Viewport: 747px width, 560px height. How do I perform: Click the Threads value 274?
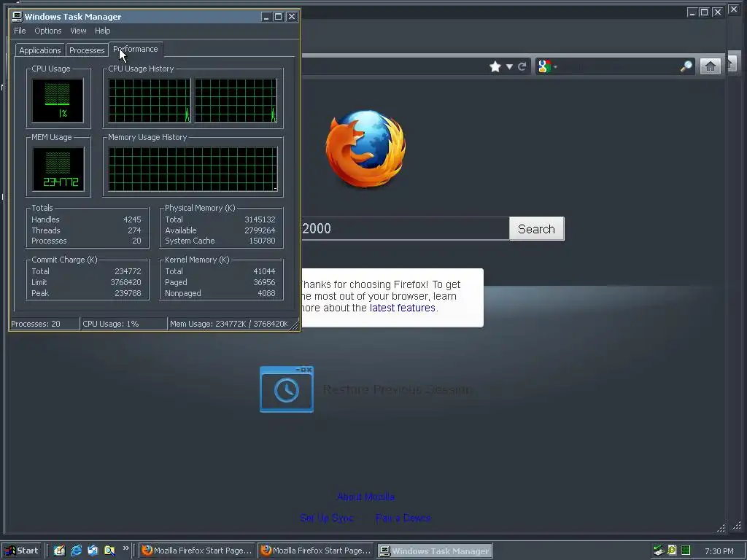134,230
